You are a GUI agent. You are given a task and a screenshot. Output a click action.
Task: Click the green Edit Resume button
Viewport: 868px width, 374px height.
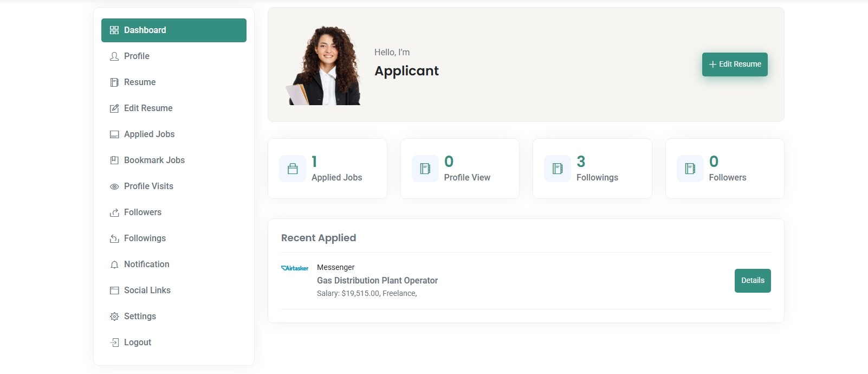click(735, 65)
